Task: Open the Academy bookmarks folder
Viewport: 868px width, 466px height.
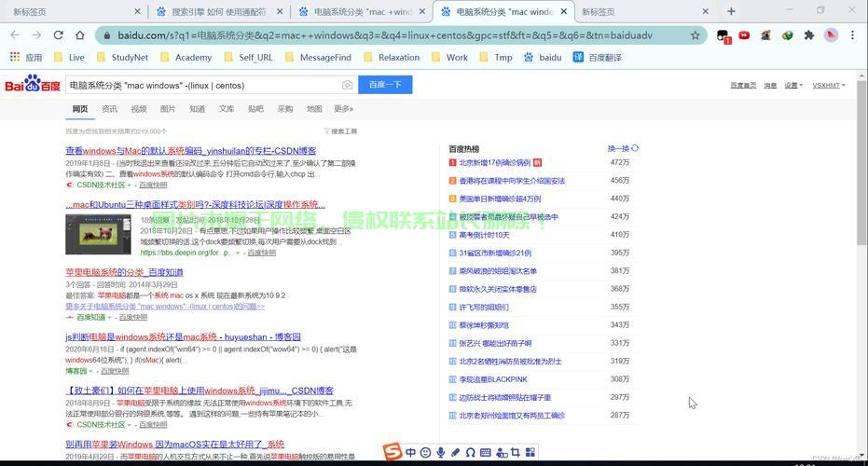Action: pyautogui.click(x=186, y=57)
